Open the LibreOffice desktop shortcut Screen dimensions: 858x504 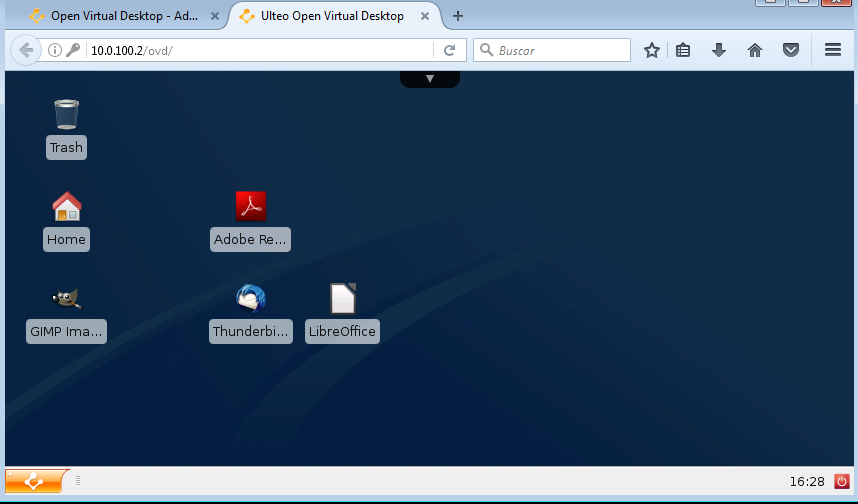342,299
